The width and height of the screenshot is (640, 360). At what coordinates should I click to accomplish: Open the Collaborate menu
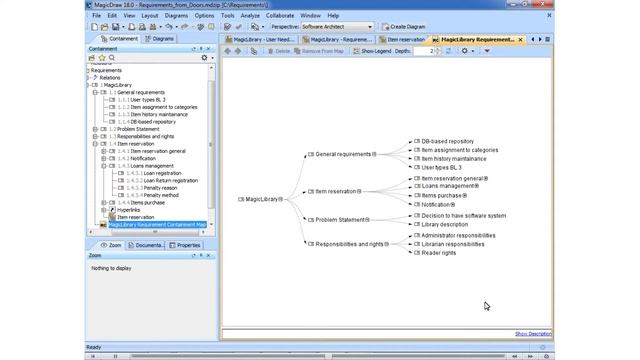[x=280, y=16]
